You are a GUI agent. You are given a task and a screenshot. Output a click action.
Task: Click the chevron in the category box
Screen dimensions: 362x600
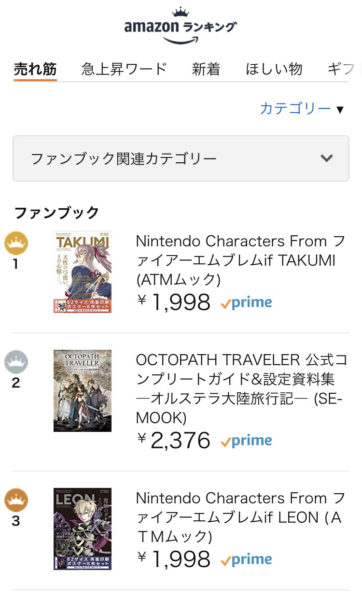(x=326, y=158)
